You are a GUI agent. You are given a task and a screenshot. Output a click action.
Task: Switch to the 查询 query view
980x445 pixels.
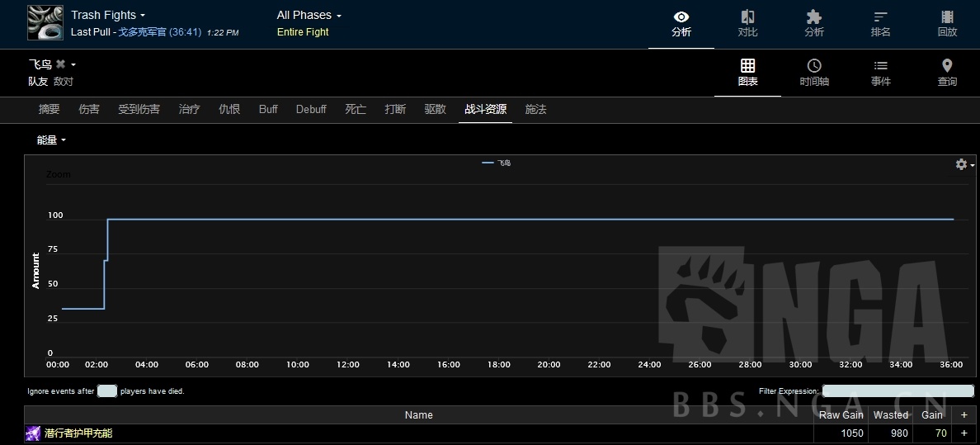pos(947,73)
